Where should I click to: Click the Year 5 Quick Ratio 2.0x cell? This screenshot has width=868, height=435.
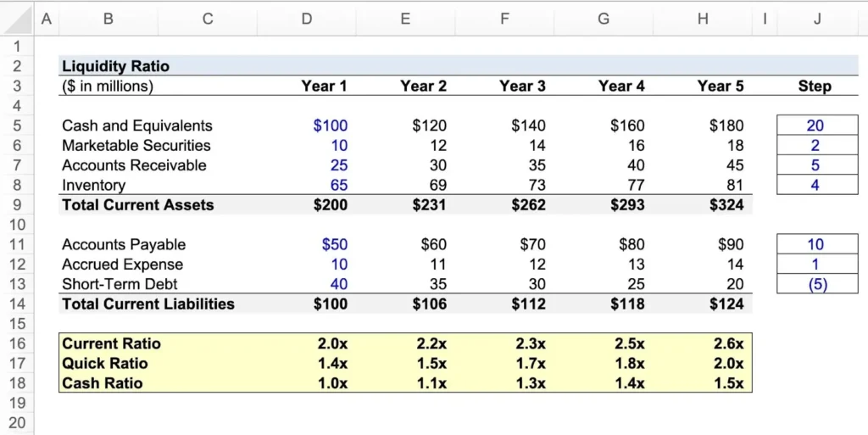tap(727, 364)
